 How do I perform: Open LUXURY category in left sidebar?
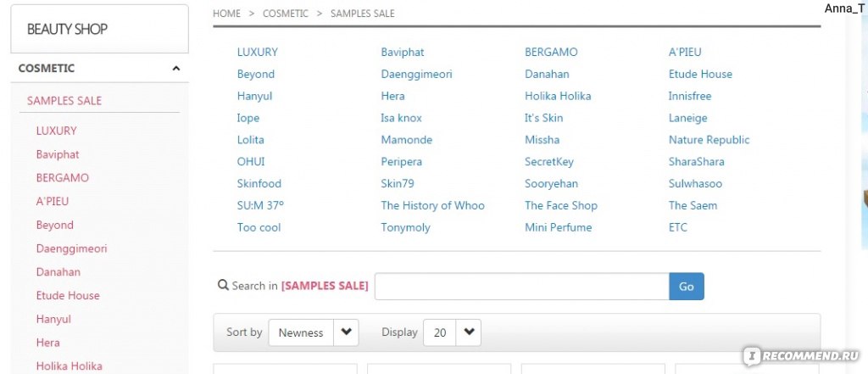tap(57, 131)
